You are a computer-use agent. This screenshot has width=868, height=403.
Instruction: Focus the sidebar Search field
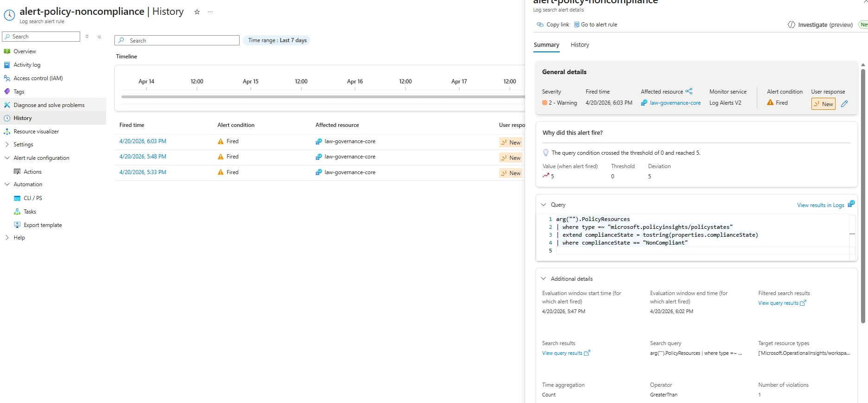[x=41, y=37]
